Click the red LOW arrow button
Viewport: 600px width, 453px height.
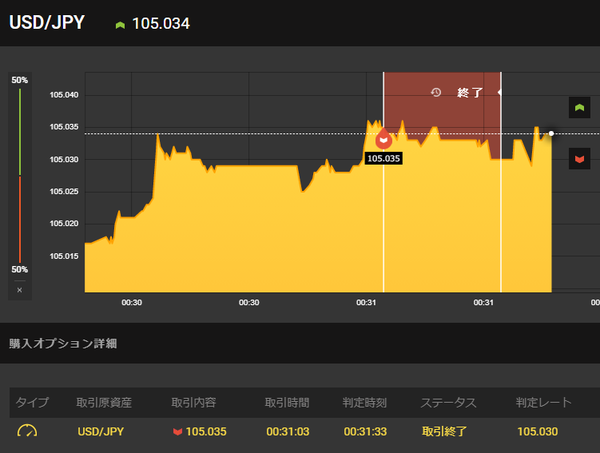579,158
